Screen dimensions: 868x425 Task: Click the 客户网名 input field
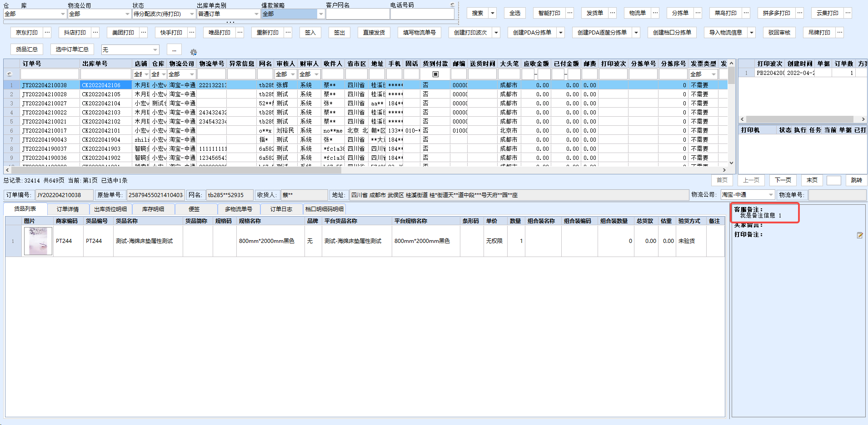(x=358, y=14)
